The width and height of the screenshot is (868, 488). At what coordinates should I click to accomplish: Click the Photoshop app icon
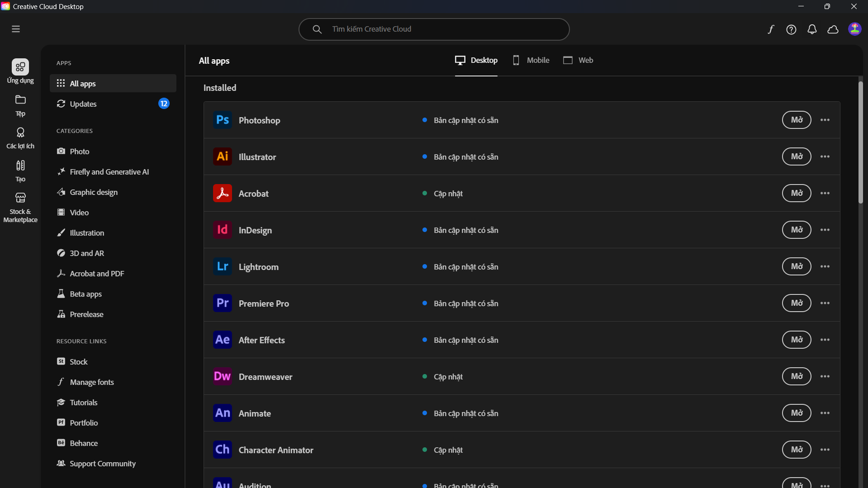pos(222,120)
